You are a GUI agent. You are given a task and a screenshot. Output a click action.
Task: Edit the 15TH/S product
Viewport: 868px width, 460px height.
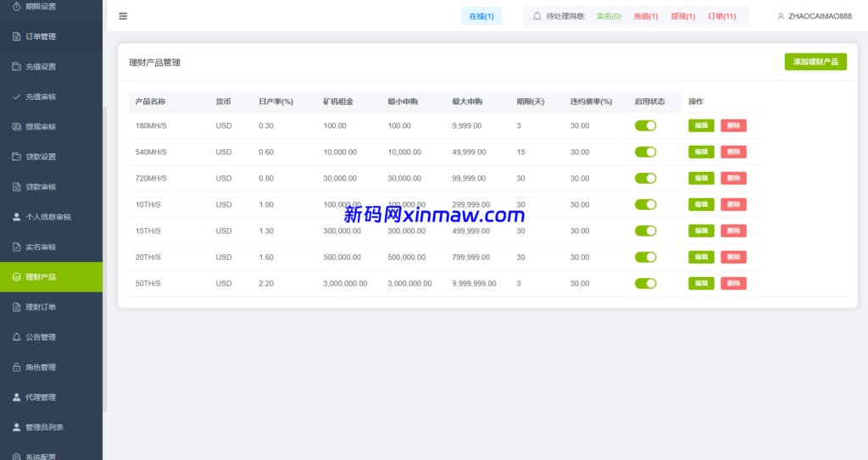pos(701,230)
